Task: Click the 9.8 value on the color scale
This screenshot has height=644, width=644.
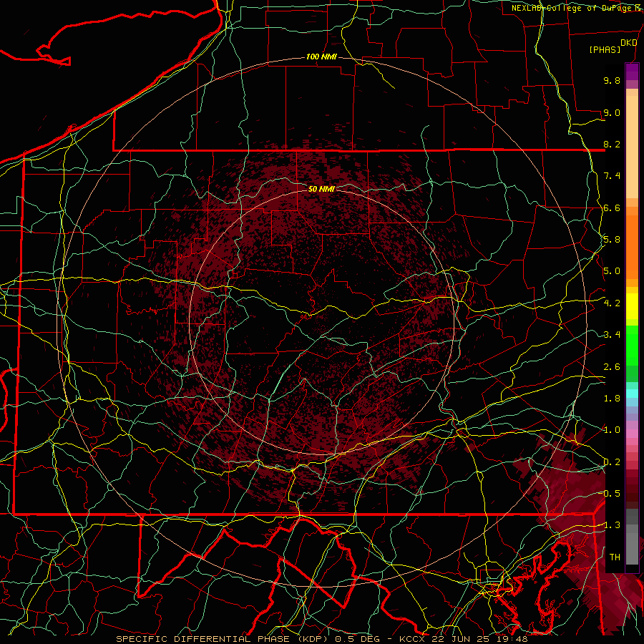Action: point(612,80)
